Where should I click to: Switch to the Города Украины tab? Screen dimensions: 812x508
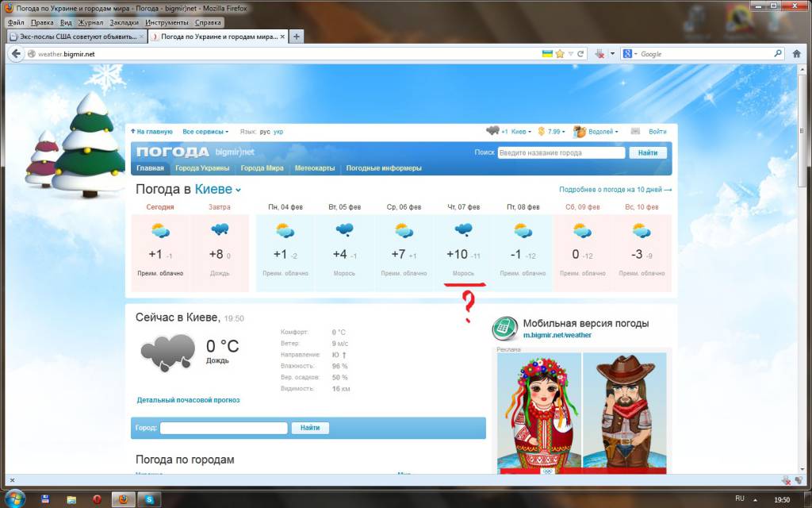click(202, 168)
